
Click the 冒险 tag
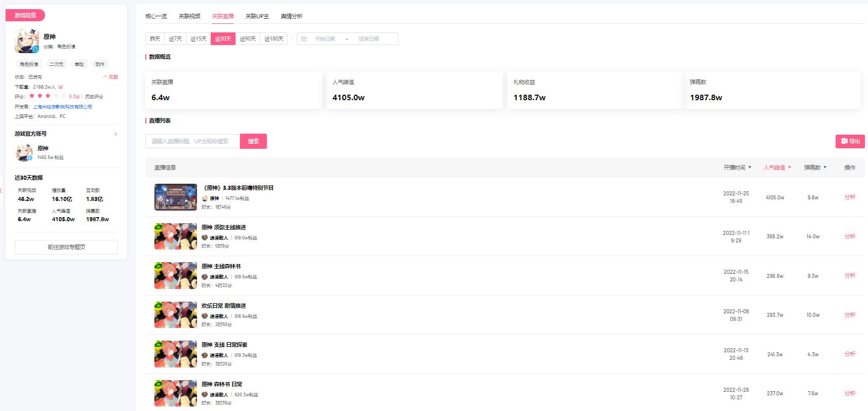tap(80, 64)
